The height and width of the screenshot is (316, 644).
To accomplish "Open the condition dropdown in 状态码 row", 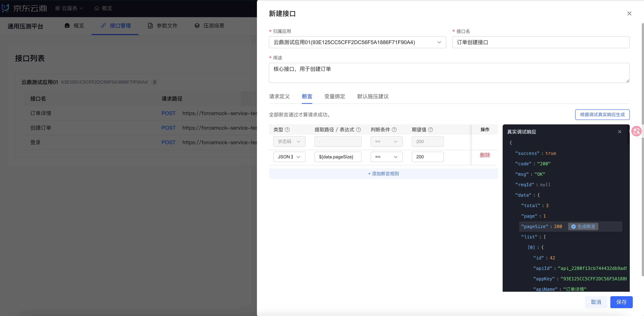I will (387, 142).
